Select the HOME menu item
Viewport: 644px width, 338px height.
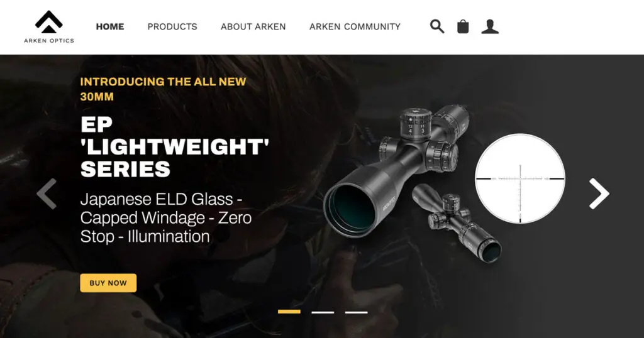coord(110,26)
